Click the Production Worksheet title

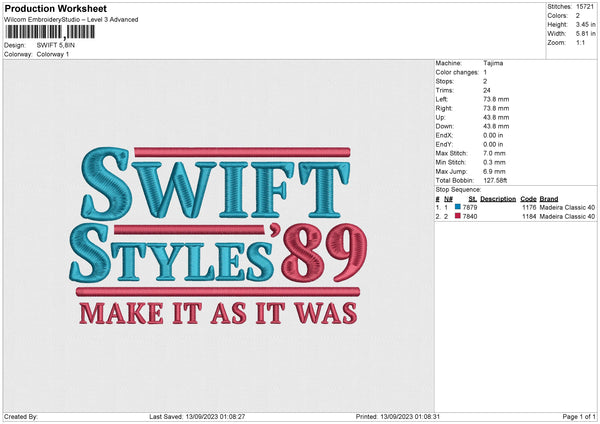coord(56,8)
